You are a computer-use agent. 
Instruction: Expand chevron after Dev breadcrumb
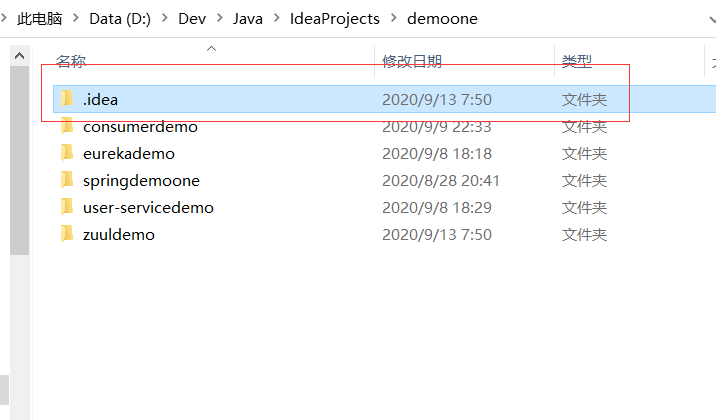point(220,18)
